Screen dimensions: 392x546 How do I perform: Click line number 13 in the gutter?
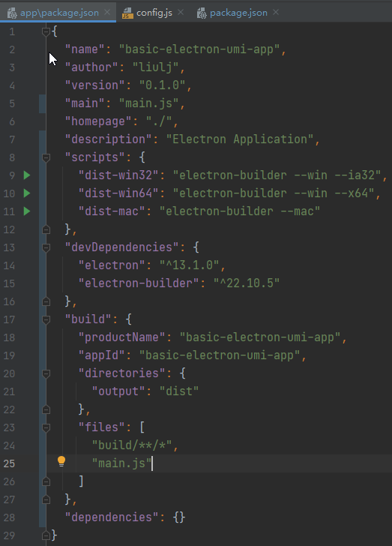tap(9, 247)
